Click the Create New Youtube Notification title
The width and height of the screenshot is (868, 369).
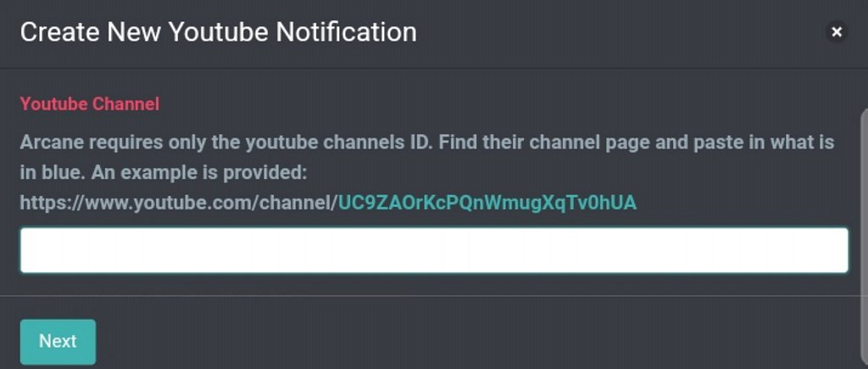219,32
